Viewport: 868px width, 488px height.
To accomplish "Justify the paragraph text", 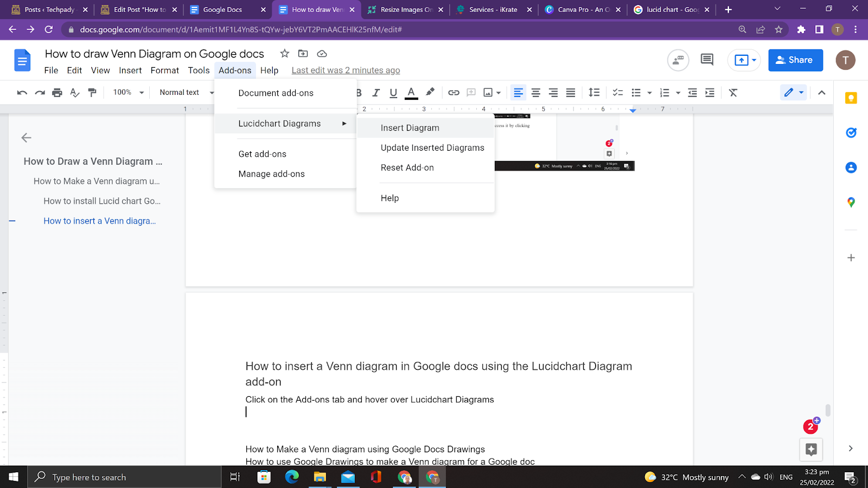I will point(571,93).
